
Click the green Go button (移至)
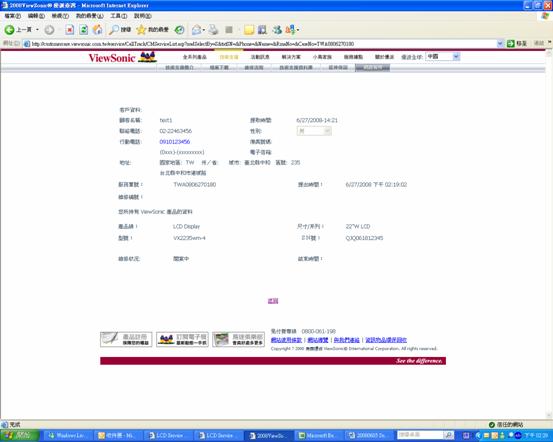[517, 44]
